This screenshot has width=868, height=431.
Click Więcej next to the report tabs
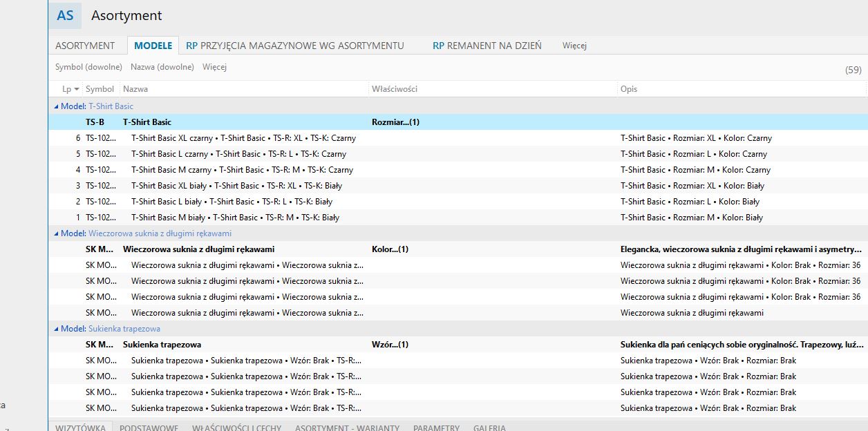tap(574, 46)
